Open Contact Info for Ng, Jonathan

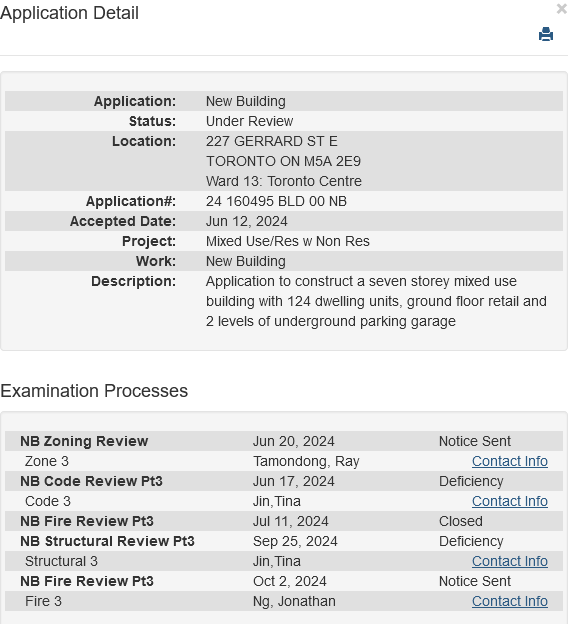[509, 601]
